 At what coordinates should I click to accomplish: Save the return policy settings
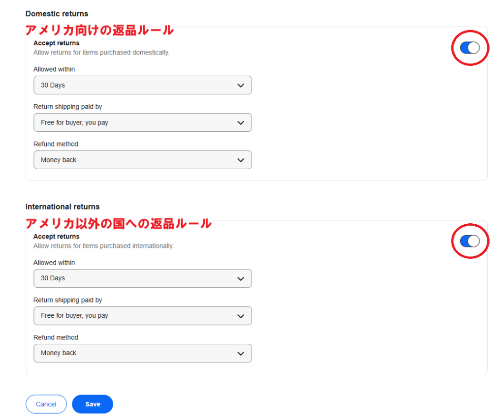[93, 404]
